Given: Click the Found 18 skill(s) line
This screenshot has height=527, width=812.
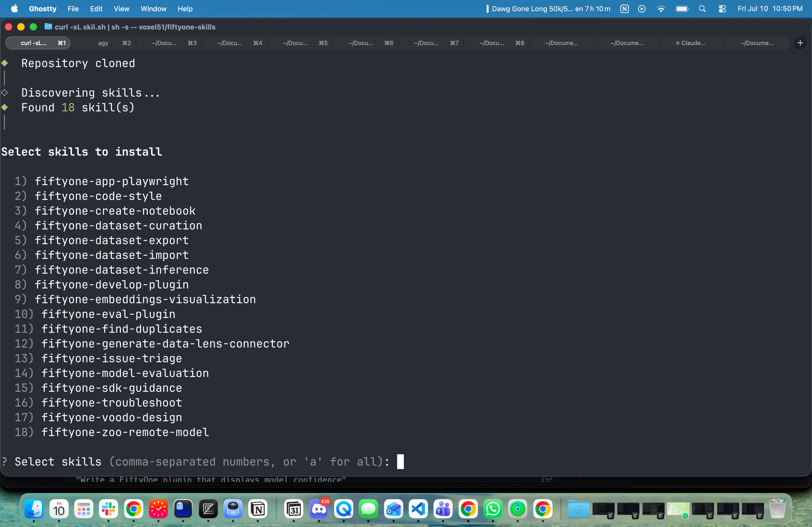Looking at the screenshot, I should 78,107.
